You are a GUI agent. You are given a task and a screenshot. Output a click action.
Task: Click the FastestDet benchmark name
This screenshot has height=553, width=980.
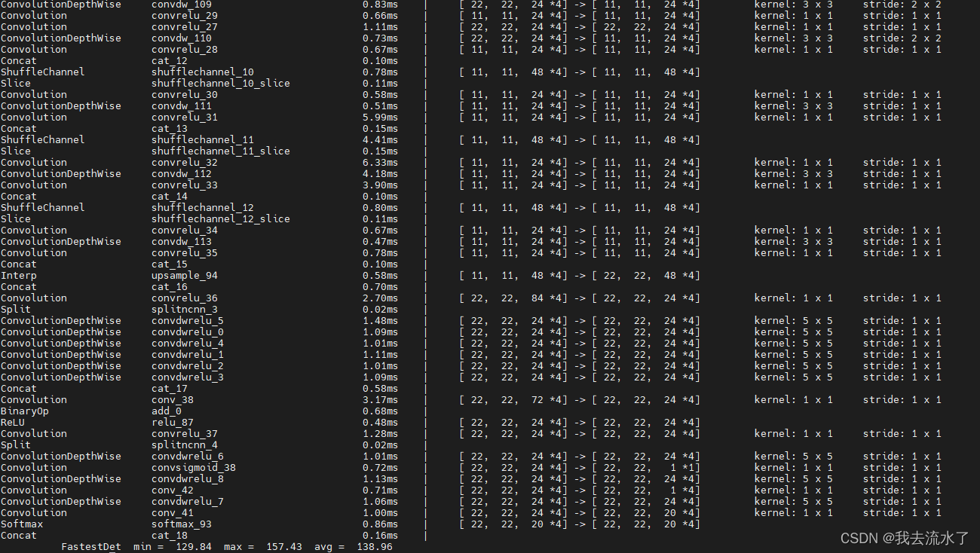tap(91, 547)
